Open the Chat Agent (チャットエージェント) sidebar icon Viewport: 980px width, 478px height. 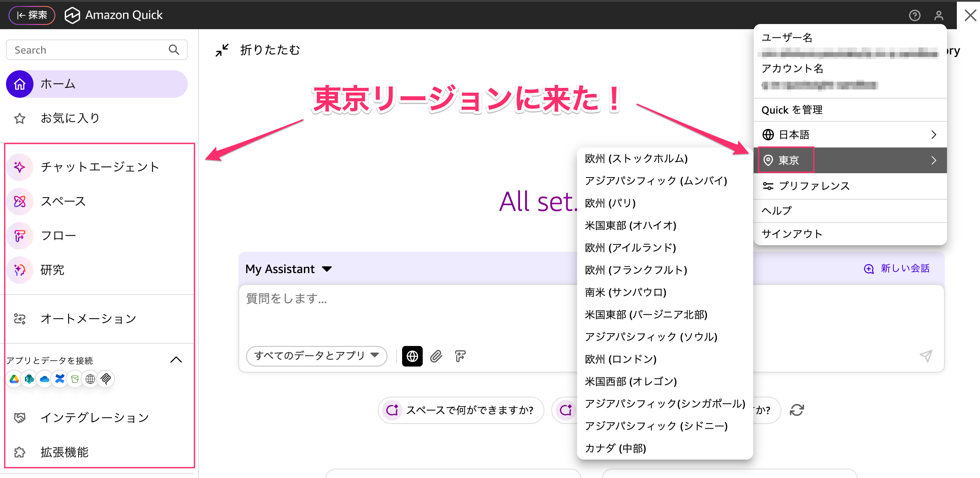coord(20,167)
